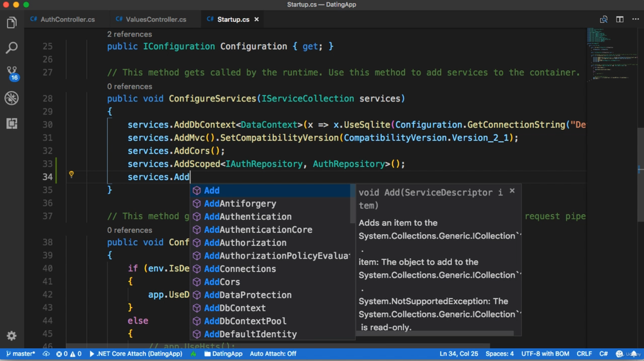Screen dimensions: 644x361
Task: Change language mode C#
Action: pos(603,354)
